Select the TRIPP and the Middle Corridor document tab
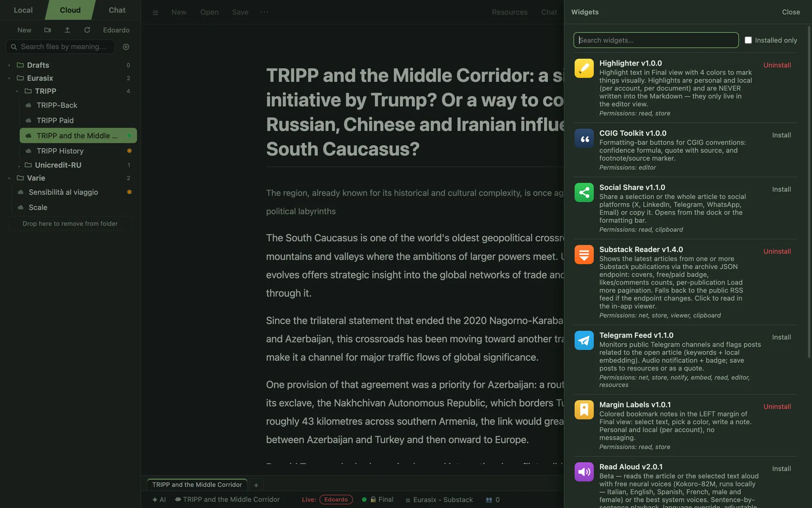This screenshot has height=508, width=812. 197,485
